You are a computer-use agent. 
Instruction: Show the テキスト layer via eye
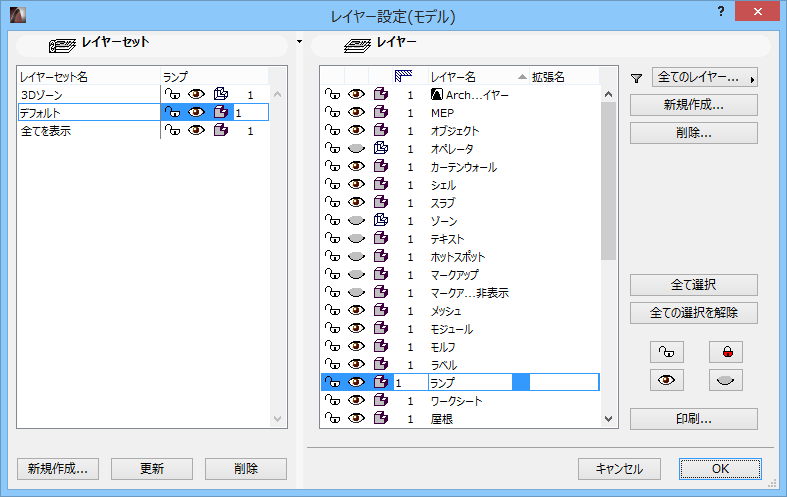[x=356, y=238]
